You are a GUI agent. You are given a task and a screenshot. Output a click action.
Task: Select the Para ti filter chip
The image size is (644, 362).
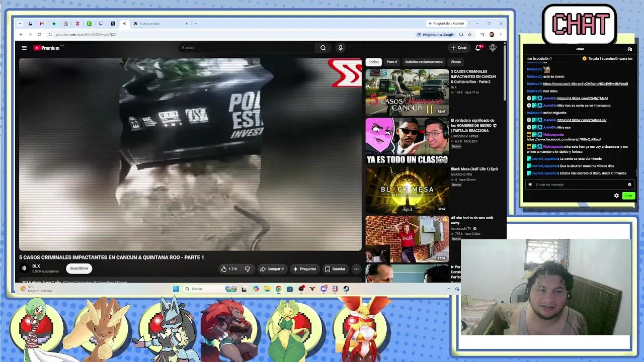click(x=392, y=62)
